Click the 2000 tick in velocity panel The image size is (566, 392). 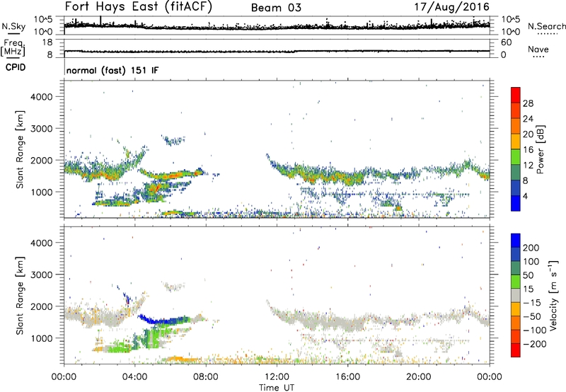click(41, 306)
